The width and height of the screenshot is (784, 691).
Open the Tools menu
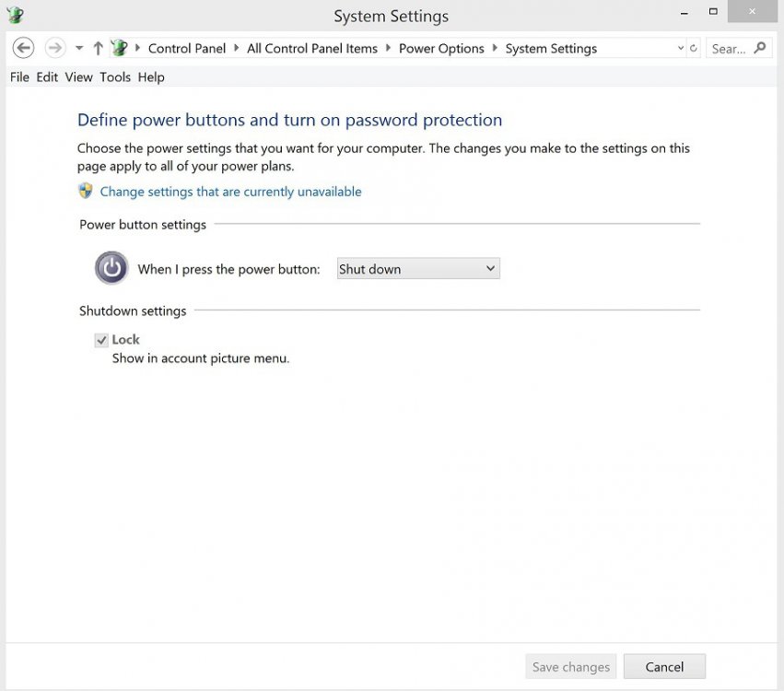[x=115, y=77]
